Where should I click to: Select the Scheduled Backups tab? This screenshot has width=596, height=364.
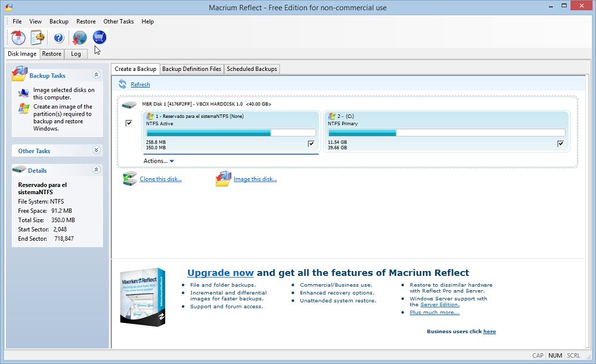(x=252, y=69)
